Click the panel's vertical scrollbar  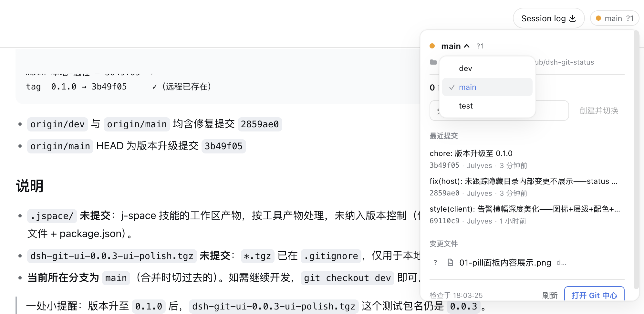pos(636,160)
